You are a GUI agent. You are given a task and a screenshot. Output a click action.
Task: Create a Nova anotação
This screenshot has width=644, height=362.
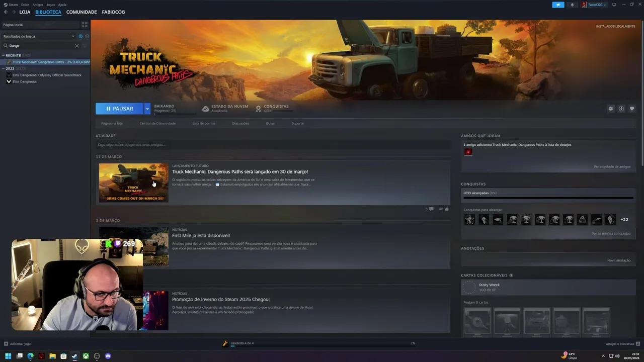click(619, 260)
